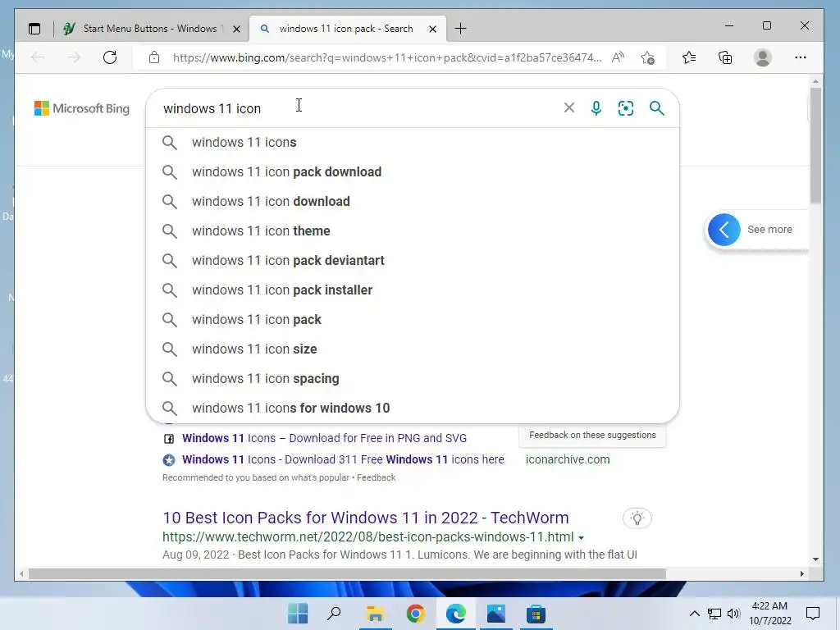The image size is (840, 630).
Task: Open 10 Best Icon Packs TechWorm result
Action: pyautogui.click(x=365, y=518)
